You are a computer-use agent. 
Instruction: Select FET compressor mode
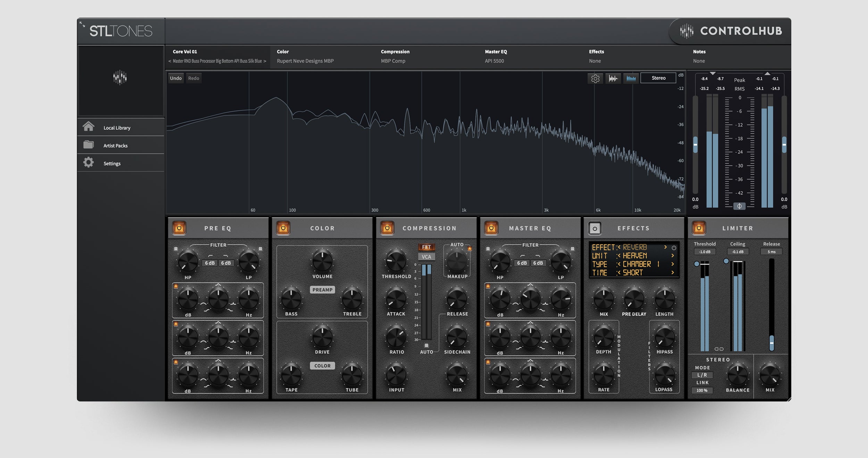click(426, 247)
